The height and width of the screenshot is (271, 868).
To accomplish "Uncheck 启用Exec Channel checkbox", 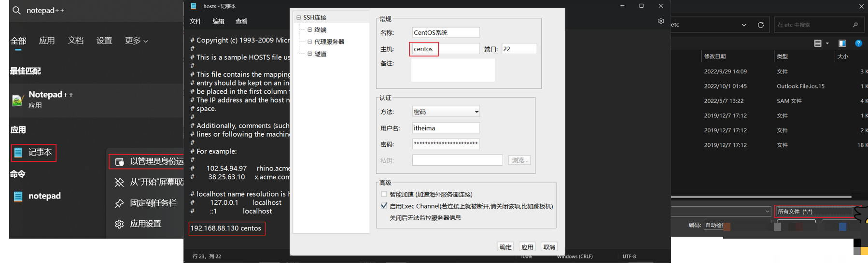I will point(384,206).
